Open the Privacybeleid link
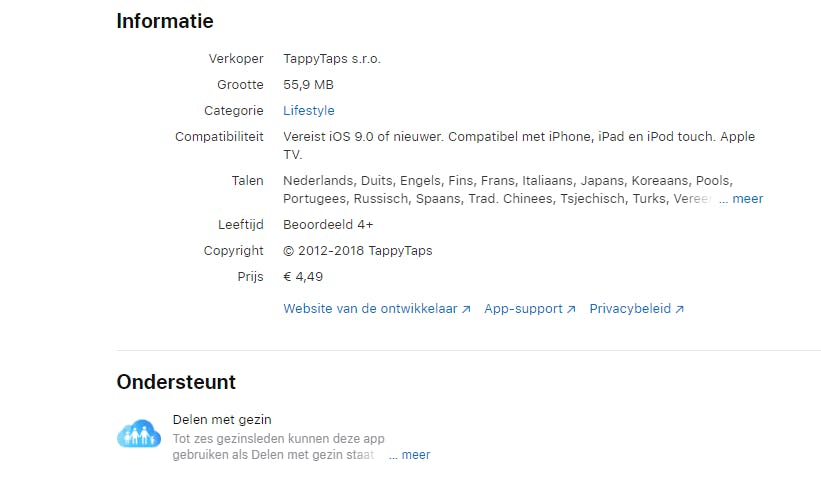821x495 pixels. tap(630, 309)
